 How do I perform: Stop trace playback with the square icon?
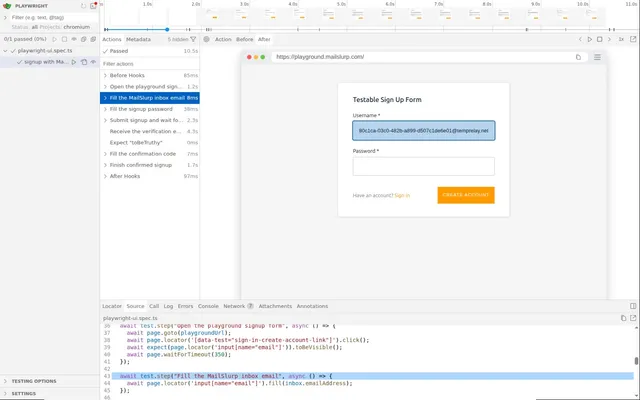click(600, 39)
